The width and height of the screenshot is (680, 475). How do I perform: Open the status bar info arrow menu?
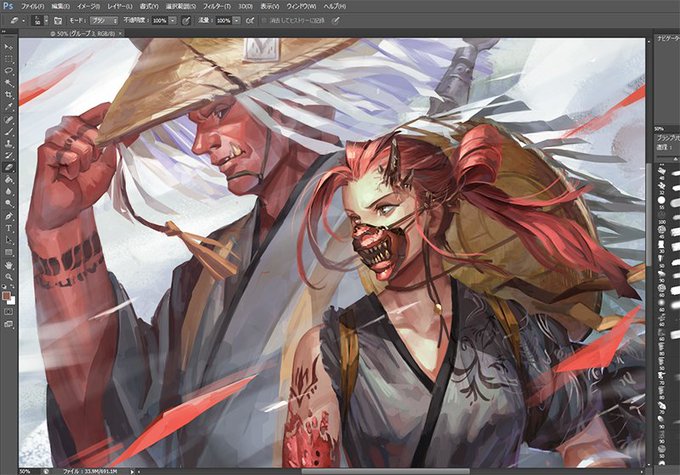[132, 471]
